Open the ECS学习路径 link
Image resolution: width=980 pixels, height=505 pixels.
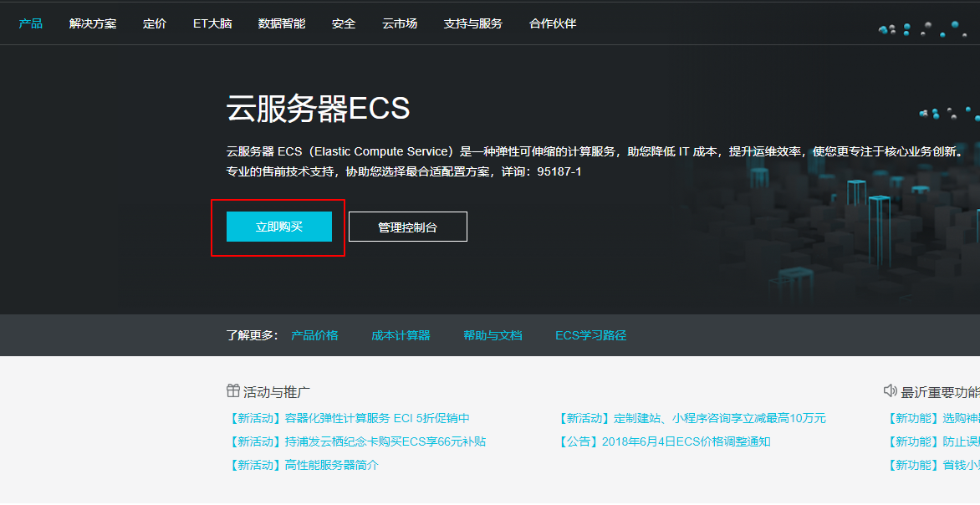point(590,335)
